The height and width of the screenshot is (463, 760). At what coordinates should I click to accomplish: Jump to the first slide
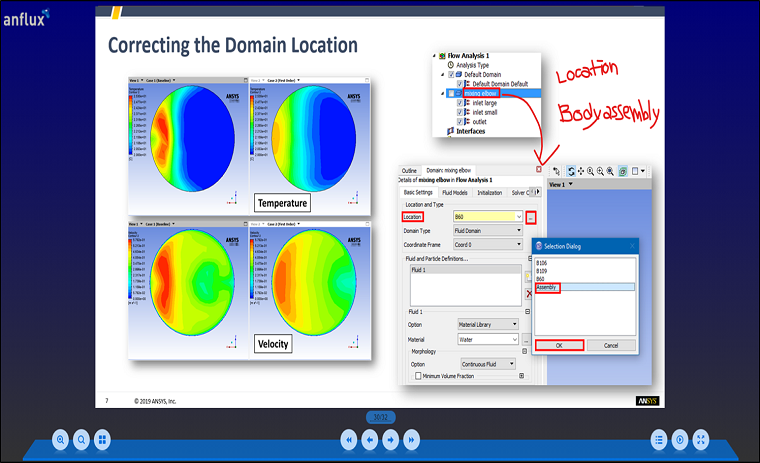click(x=349, y=439)
